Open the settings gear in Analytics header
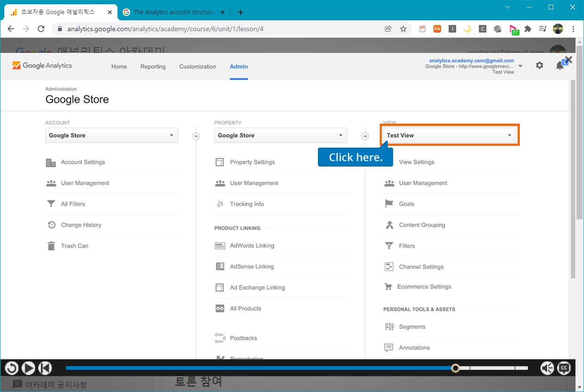 (x=540, y=66)
